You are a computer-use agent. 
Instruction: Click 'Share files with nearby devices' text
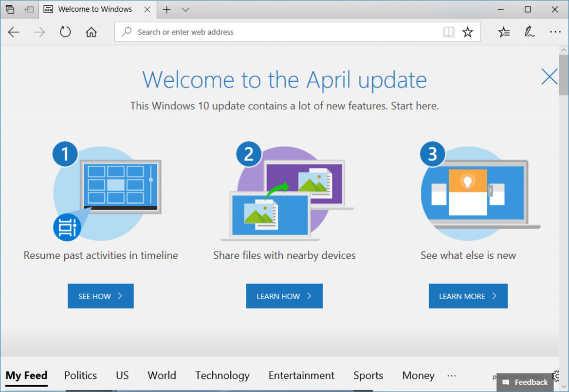tap(284, 255)
